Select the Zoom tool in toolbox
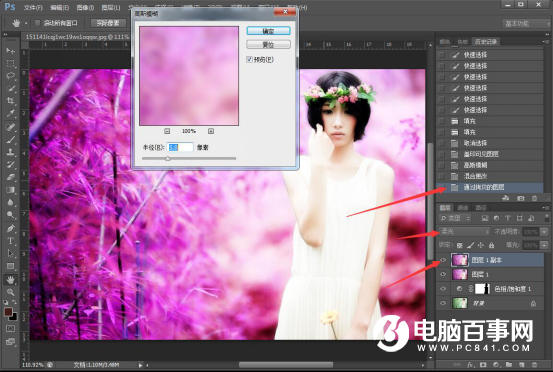Viewport: 553px width, 372px height. pyautogui.click(x=10, y=292)
